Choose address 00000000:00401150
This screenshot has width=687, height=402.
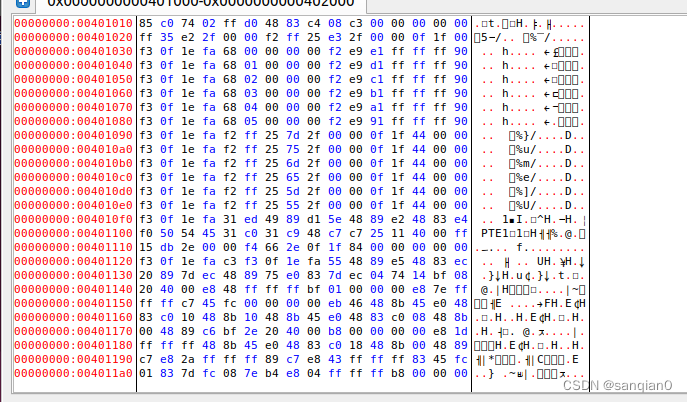73,303
